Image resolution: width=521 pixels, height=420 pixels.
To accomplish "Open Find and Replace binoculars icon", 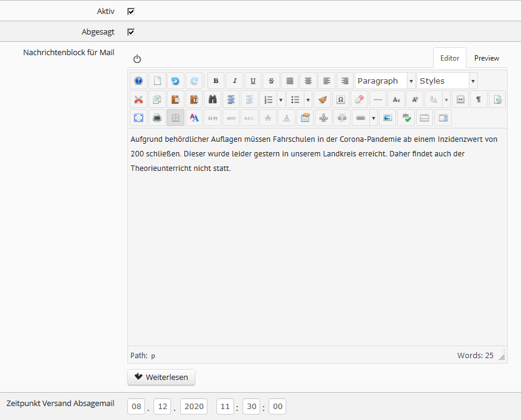I will [212, 99].
